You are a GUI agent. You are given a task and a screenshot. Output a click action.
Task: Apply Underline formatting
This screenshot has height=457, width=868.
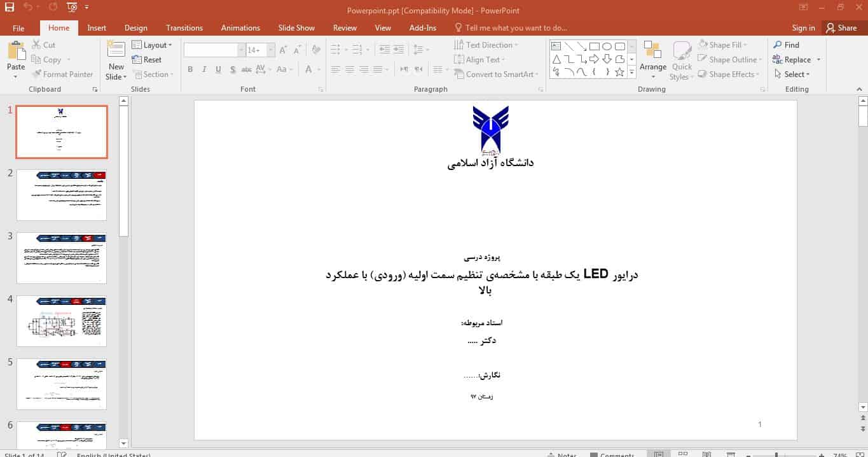coord(218,69)
